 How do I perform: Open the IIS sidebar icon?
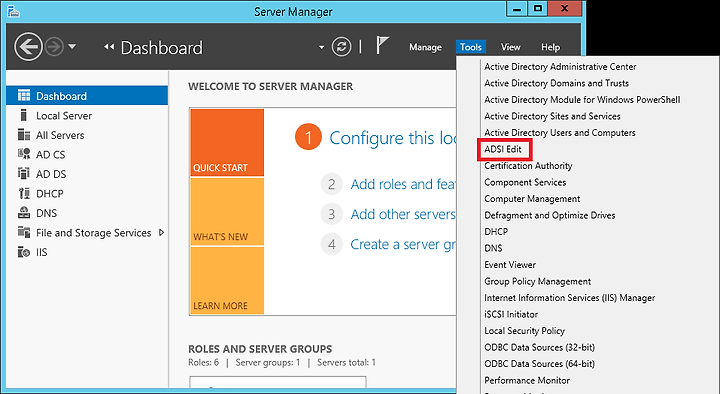(x=24, y=252)
